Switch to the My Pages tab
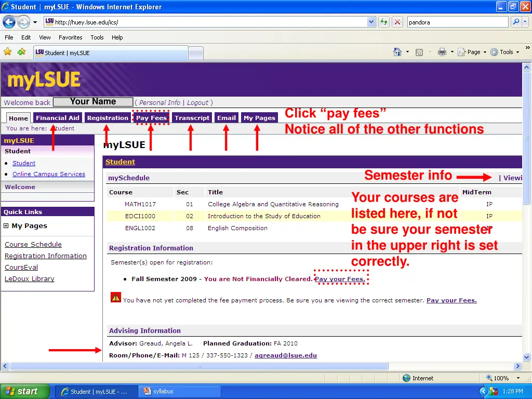Viewport: 532px width, 399px height. click(x=259, y=118)
